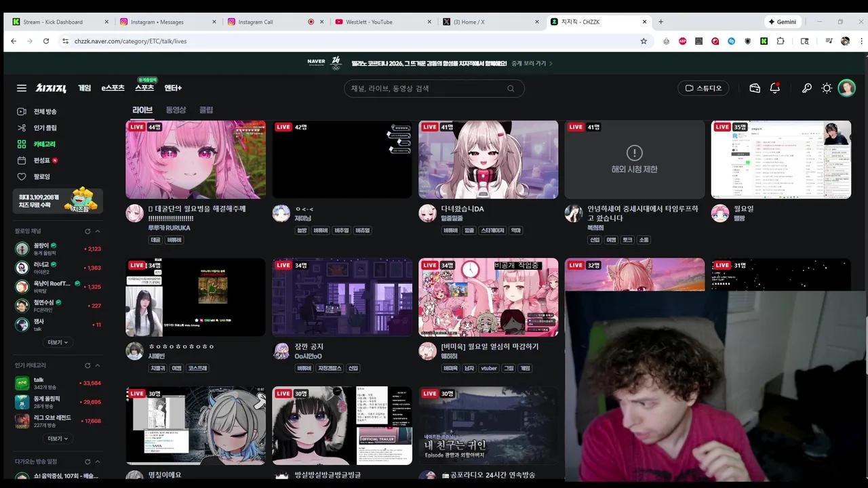
Task: Open the 게임 top navigation item
Action: (84, 88)
